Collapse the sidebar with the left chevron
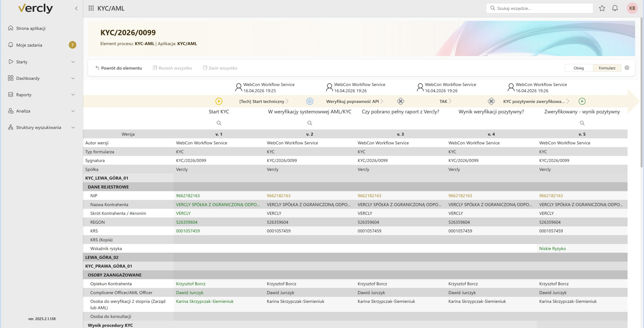Screen dimensions: 644x328 tap(76, 8)
